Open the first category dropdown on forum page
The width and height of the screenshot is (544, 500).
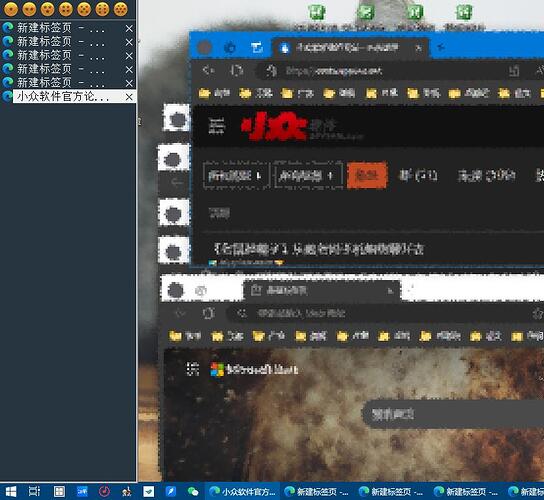point(236,176)
